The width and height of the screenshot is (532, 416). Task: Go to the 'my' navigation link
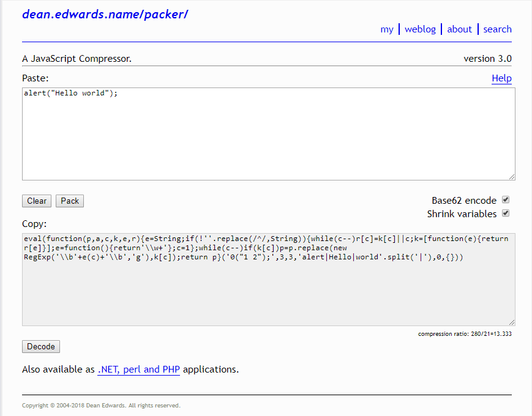click(x=388, y=29)
